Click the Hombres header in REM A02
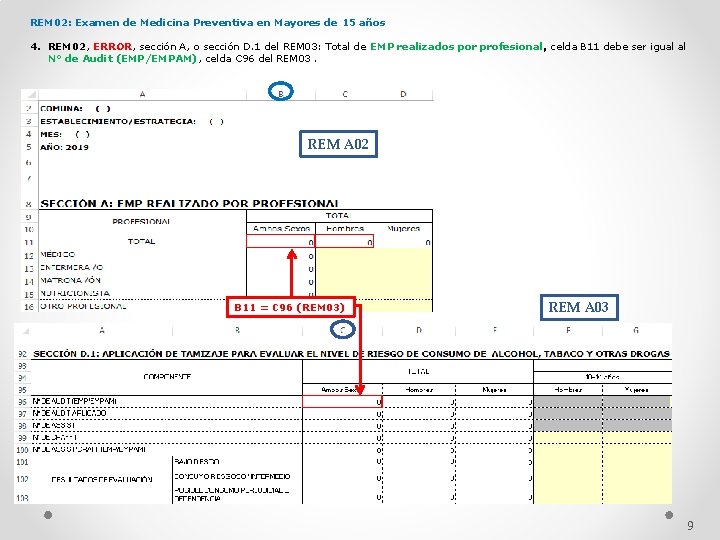 345,228
